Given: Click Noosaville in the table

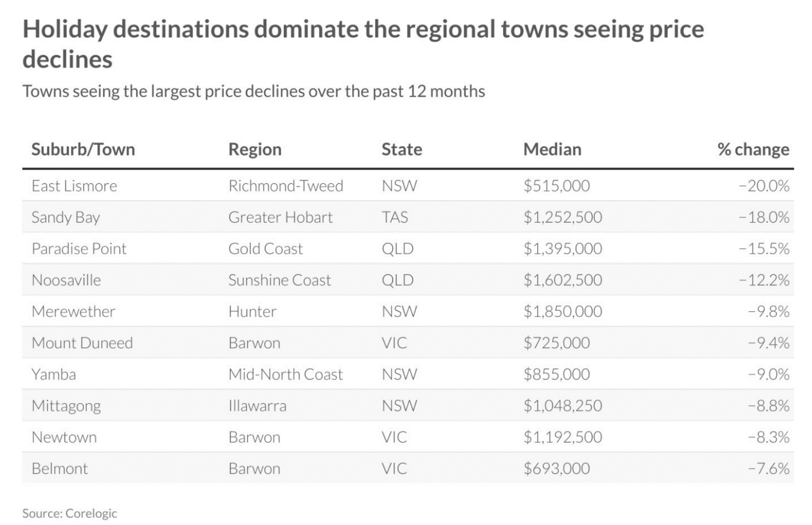Looking at the screenshot, I should point(66,280).
